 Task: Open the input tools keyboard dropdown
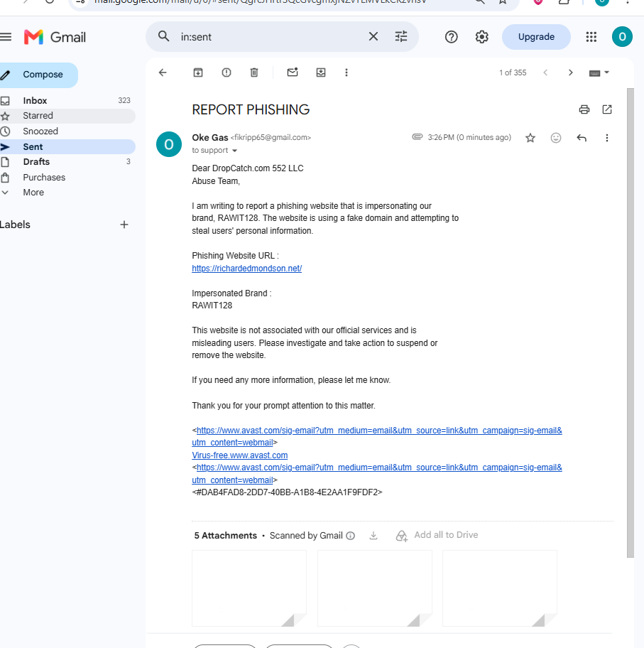tap(599, 72)
